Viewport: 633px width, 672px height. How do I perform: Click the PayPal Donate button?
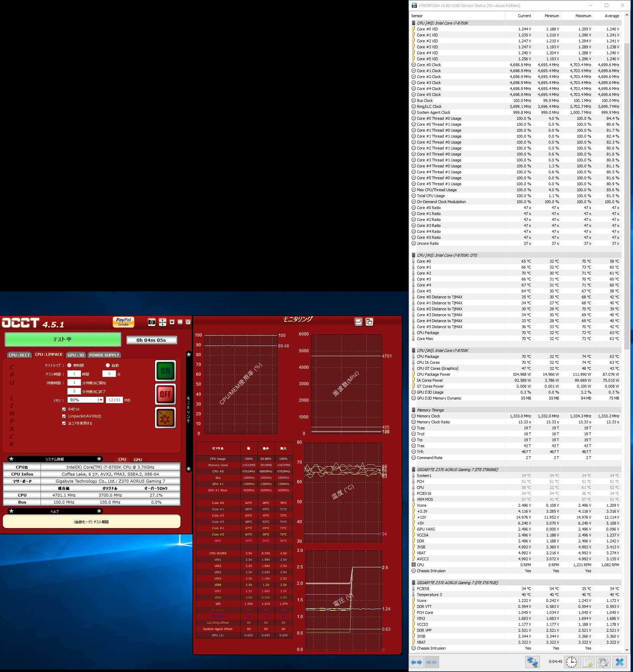click(124, 321)
